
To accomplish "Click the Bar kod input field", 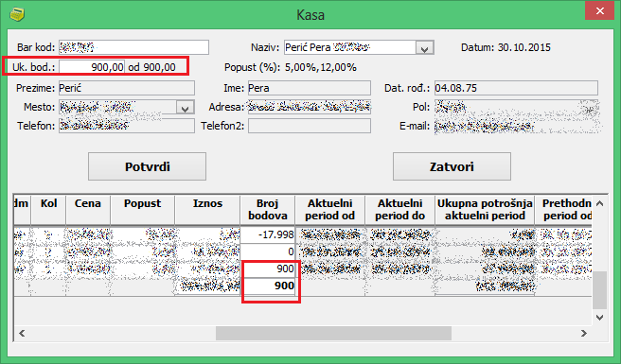I will point(133,47).
